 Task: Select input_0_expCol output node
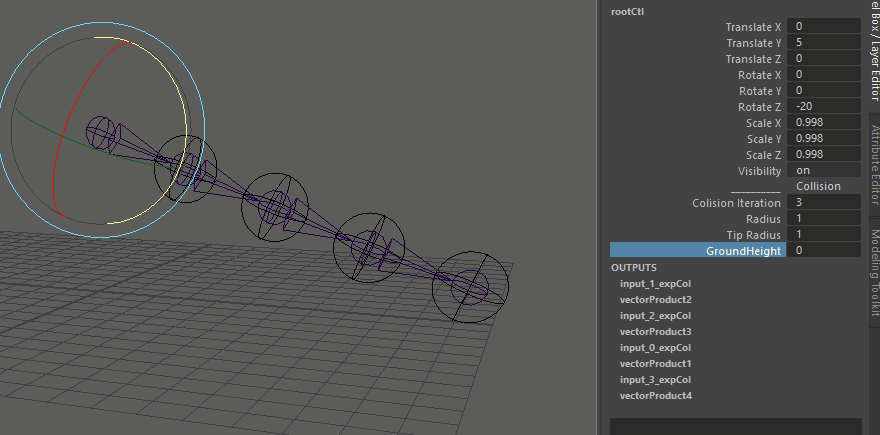click(x=655, y=347)
